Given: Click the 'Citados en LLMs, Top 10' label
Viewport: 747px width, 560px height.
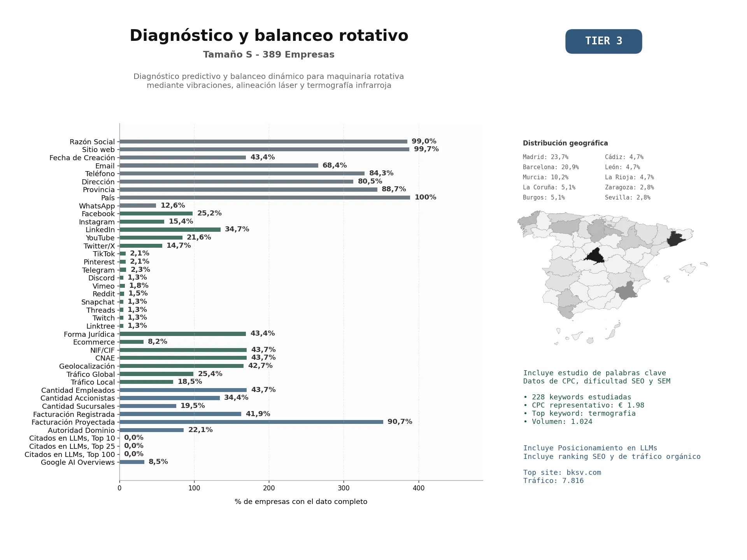Looking at the screenshot, I should click(x=72, y=438).
